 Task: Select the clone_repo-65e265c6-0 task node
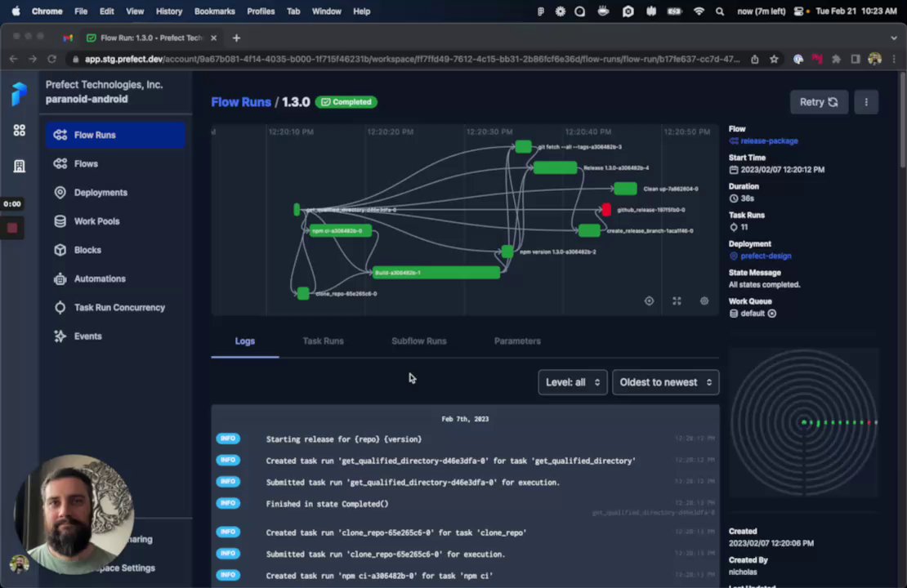pos(303,293)
